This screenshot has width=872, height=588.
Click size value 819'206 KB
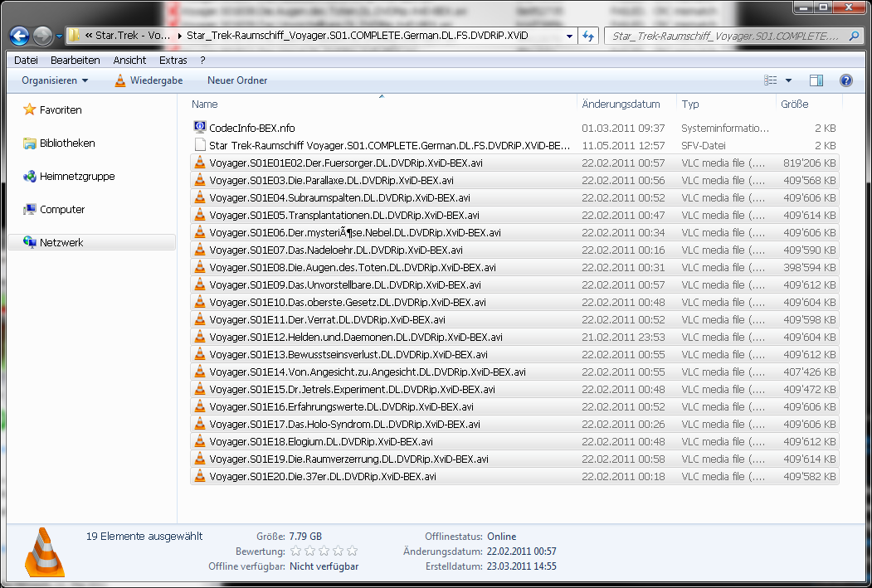coord(810,163)
